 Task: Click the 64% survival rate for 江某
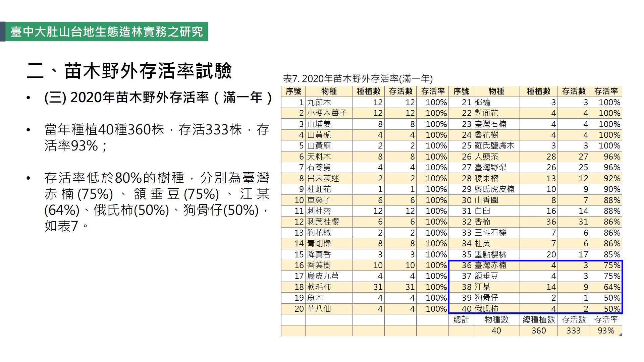point(606,287)
